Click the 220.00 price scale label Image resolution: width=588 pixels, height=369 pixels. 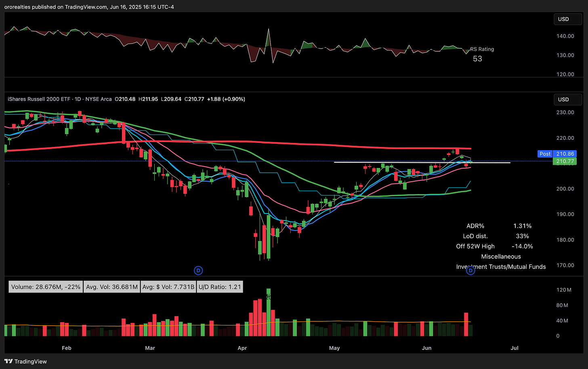(565, 138)
